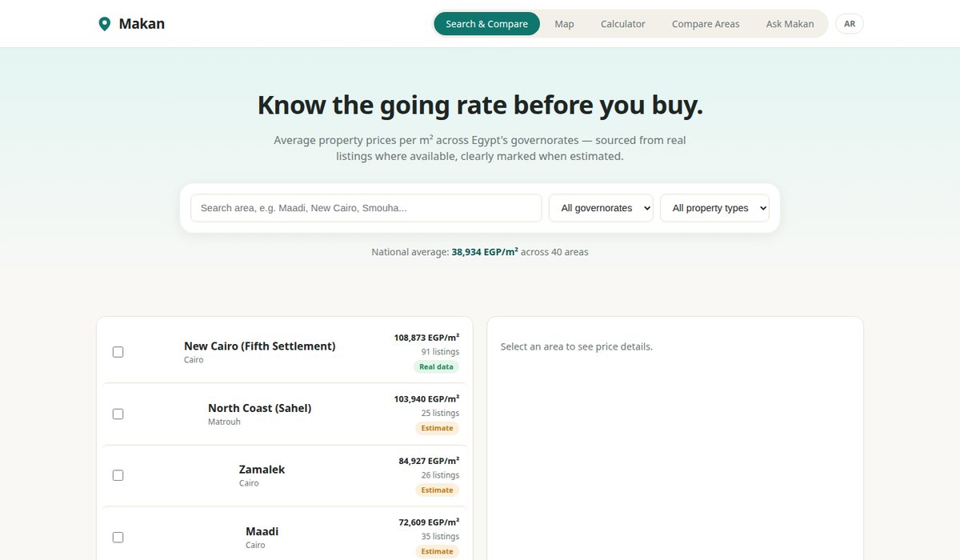Check the Zamalek compare checkbox

coord(118,475)
